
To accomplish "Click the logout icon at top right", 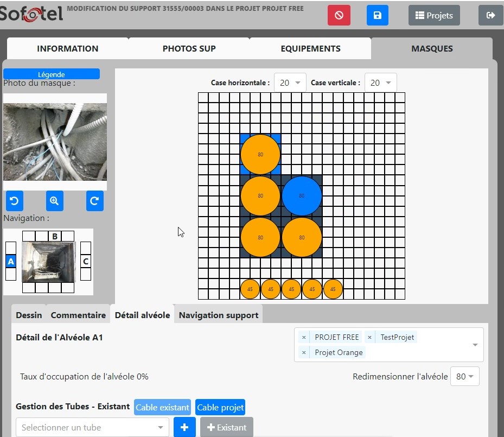I will point(490,15).
